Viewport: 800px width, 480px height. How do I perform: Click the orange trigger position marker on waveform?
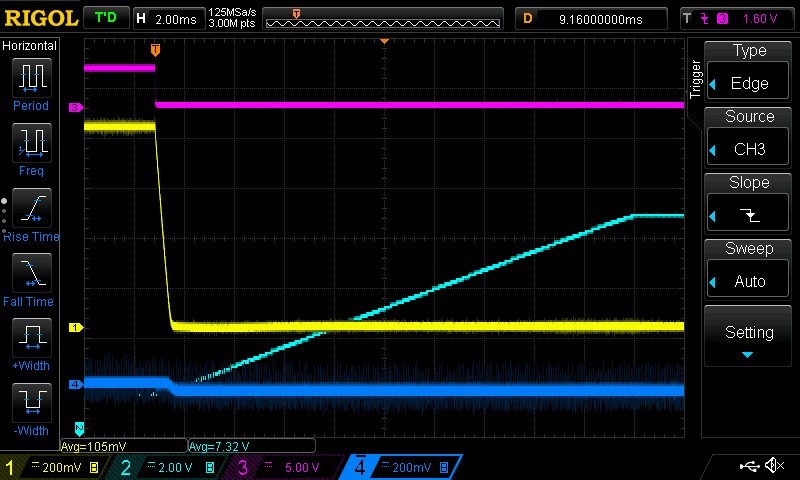156,50
